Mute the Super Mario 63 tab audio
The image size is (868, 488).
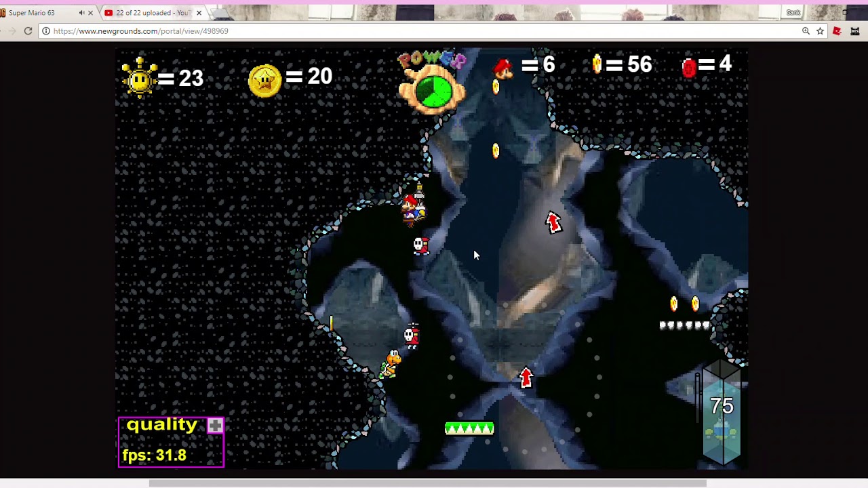coord(81,13)
